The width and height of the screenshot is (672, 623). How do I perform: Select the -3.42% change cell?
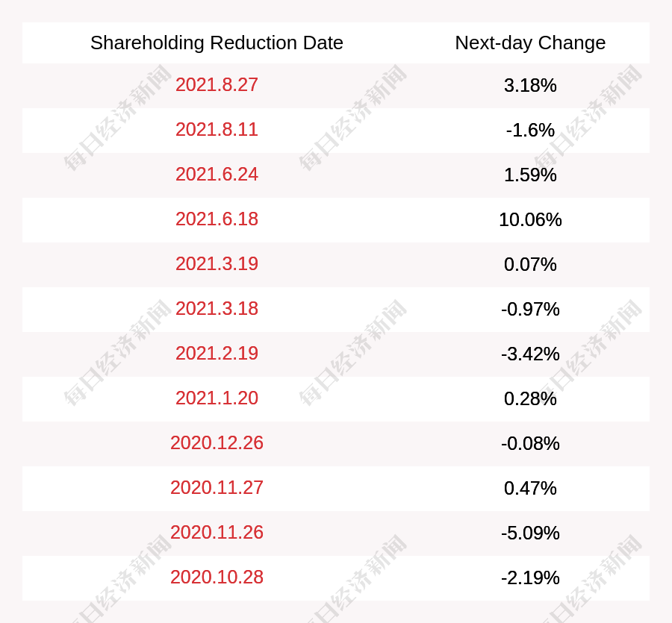tap(530, 354)
